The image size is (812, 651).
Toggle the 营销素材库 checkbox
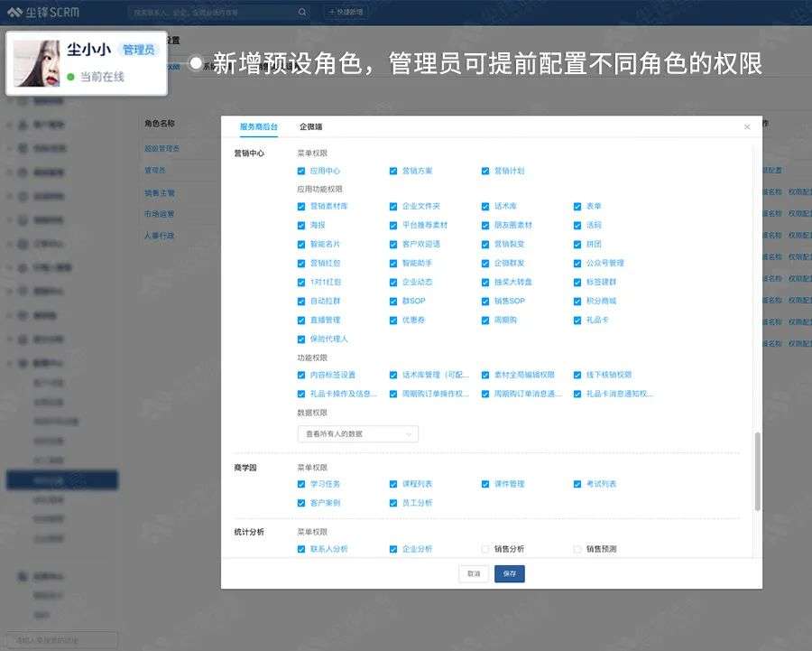(x=301, y=206)
